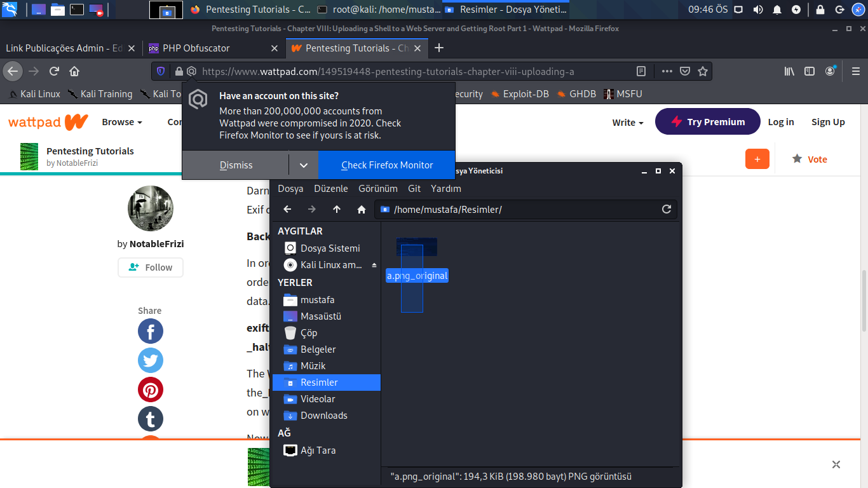Viewport: 868px width, 488px height.
Task: Click the Facebook share icon
Action: tap(151, 332)
